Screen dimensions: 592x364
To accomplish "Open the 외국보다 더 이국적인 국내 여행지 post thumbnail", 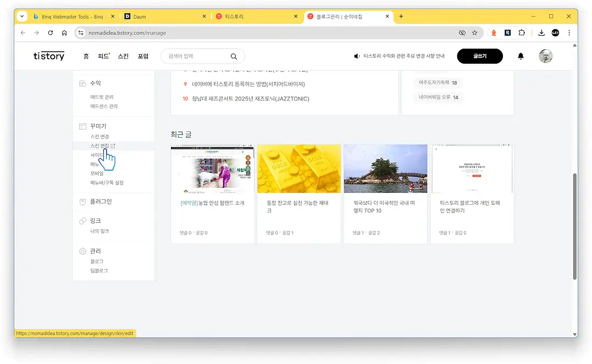I will 385,168.
